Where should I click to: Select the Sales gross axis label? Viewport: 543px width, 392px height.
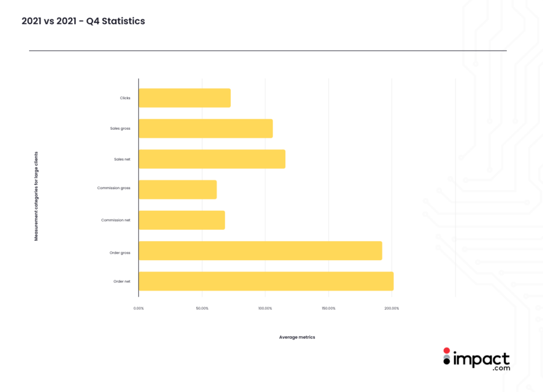click(x=120, y=129)
